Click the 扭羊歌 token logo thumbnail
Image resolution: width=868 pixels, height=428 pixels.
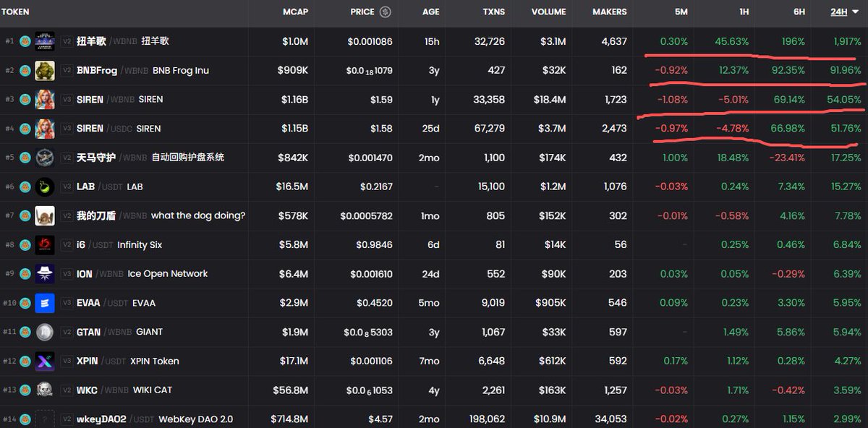point(45,41)
